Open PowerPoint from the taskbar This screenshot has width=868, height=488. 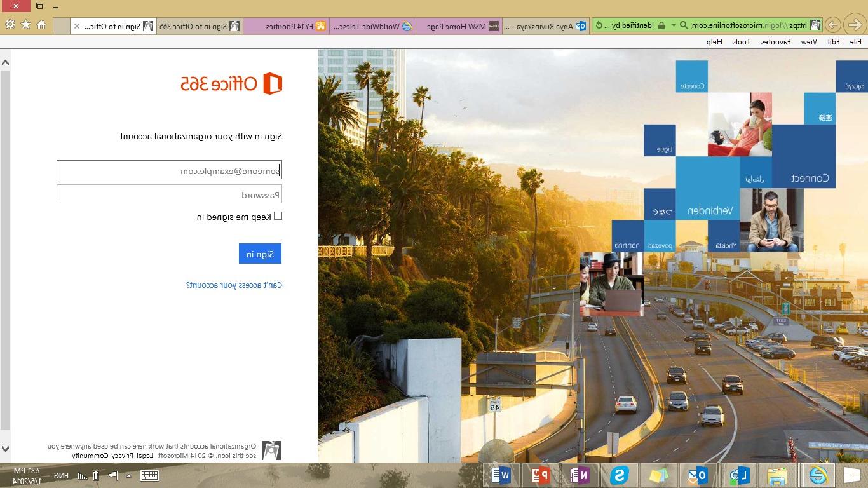coord(540,475)
